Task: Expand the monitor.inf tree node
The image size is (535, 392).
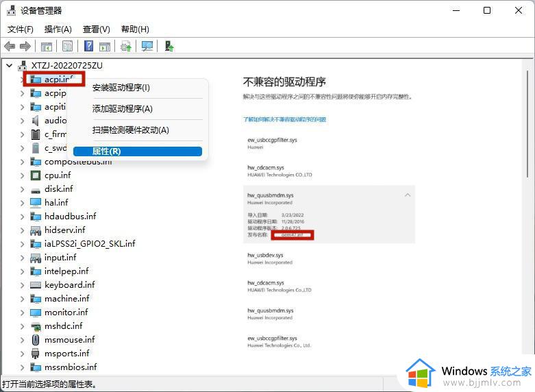Action: point(22,313)
